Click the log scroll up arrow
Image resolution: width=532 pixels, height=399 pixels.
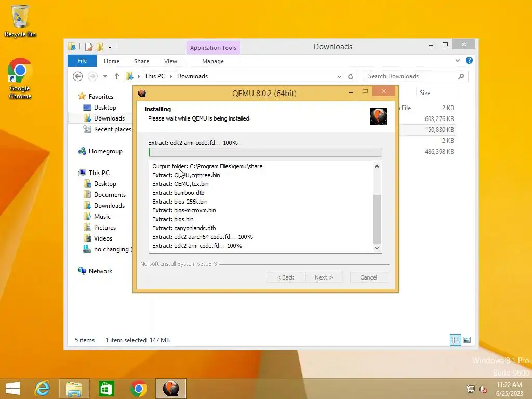(377, 166)
